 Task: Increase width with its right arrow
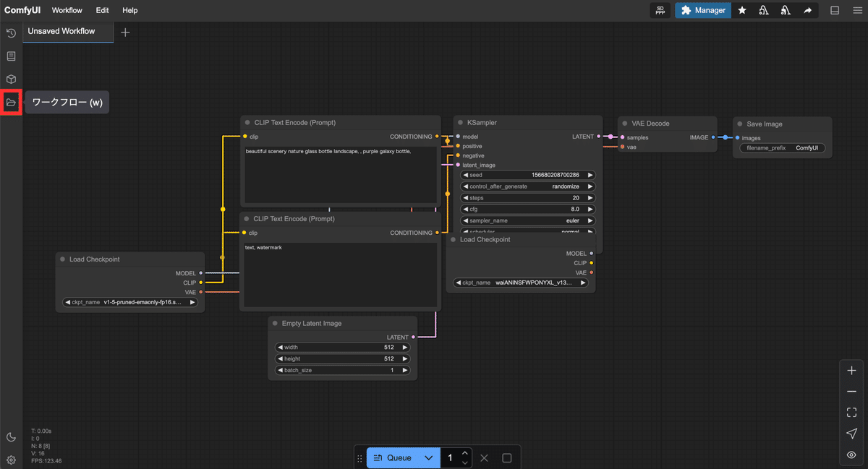(x=405, y=348)
